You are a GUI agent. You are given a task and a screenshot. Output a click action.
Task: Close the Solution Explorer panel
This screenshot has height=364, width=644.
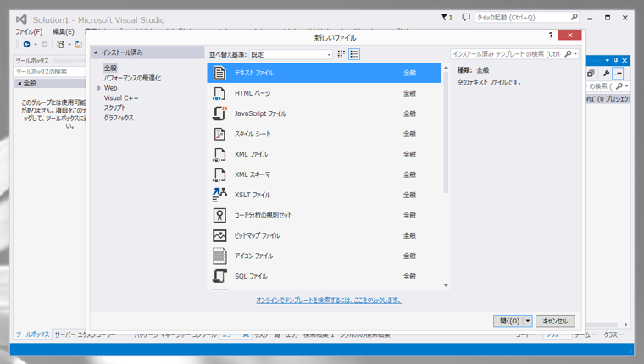tap(625, 60)
